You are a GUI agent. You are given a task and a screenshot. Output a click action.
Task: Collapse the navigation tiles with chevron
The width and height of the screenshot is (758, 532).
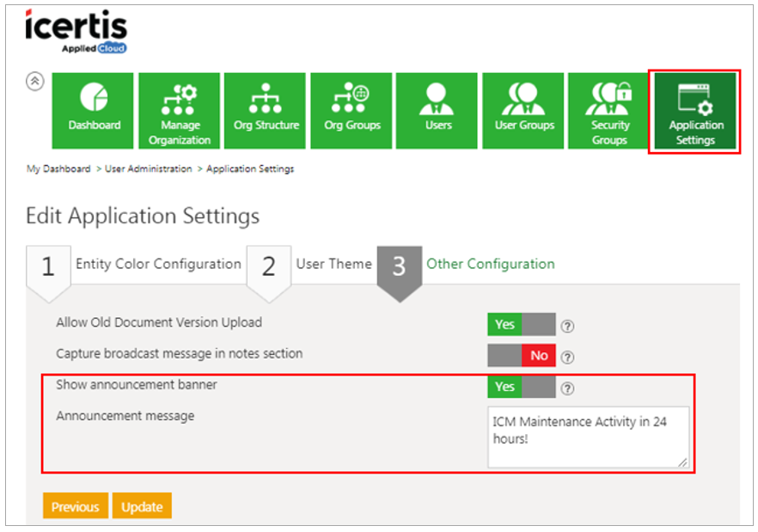[35, 81]
